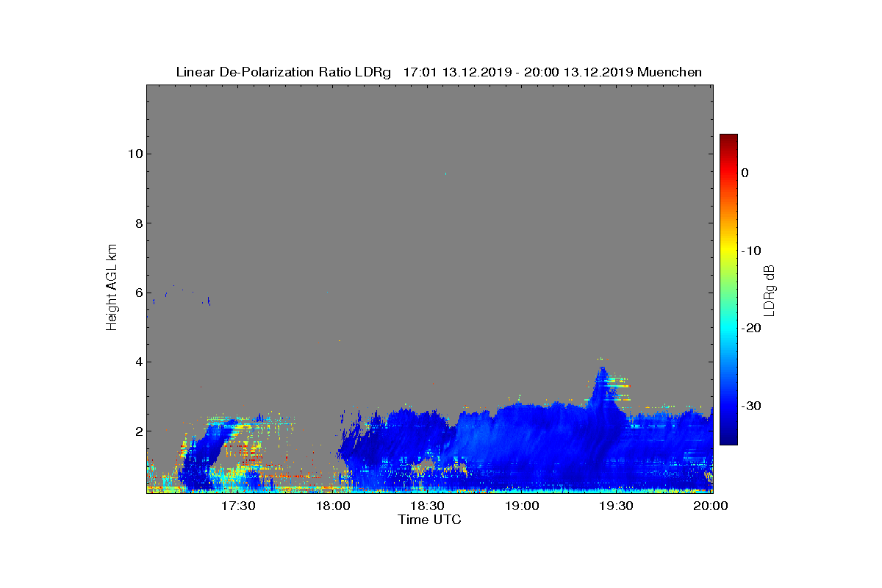This screenshot has width=882, height=588.
Task: Click the 18:00 time axis label
Action: 333,506
